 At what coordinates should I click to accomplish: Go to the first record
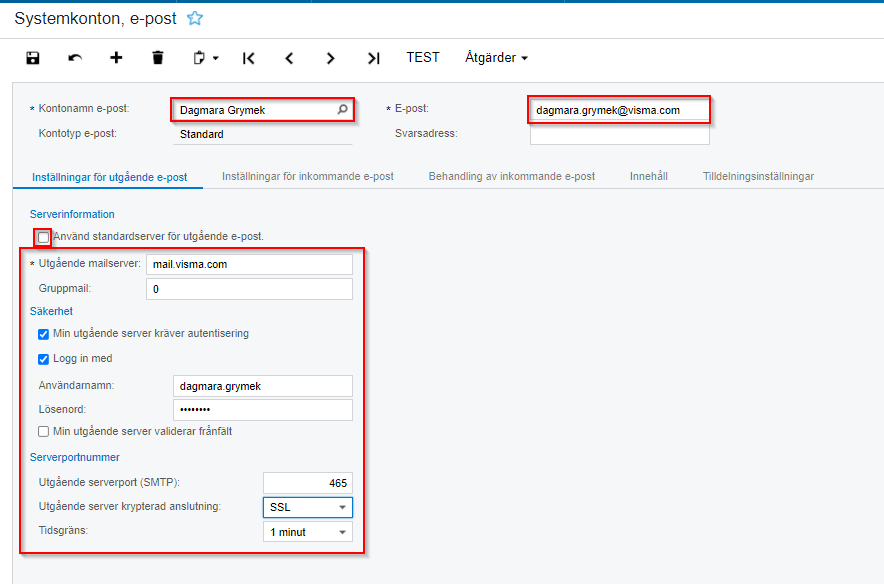click(249, 58)
